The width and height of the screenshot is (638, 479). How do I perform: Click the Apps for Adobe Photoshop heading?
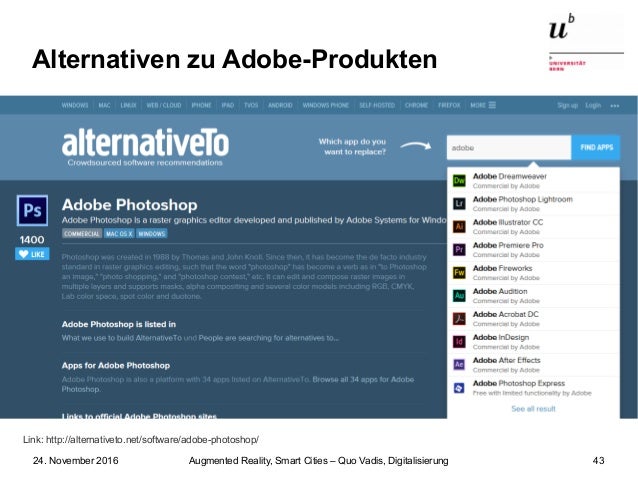(x=116, y=365)
